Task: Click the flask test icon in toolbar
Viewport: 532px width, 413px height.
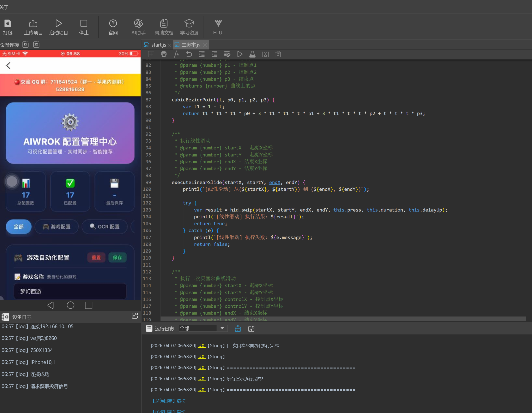Action: click(x=252, y=54)
